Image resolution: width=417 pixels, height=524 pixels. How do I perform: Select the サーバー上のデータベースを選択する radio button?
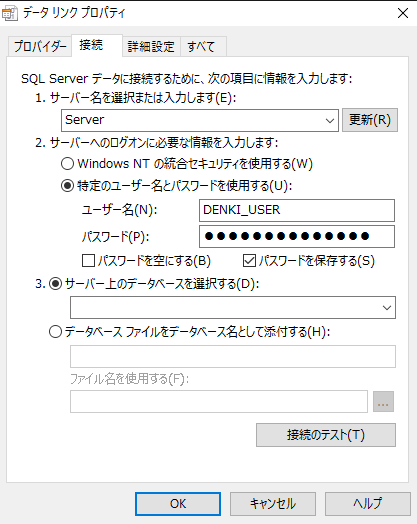tap(55, 284)
